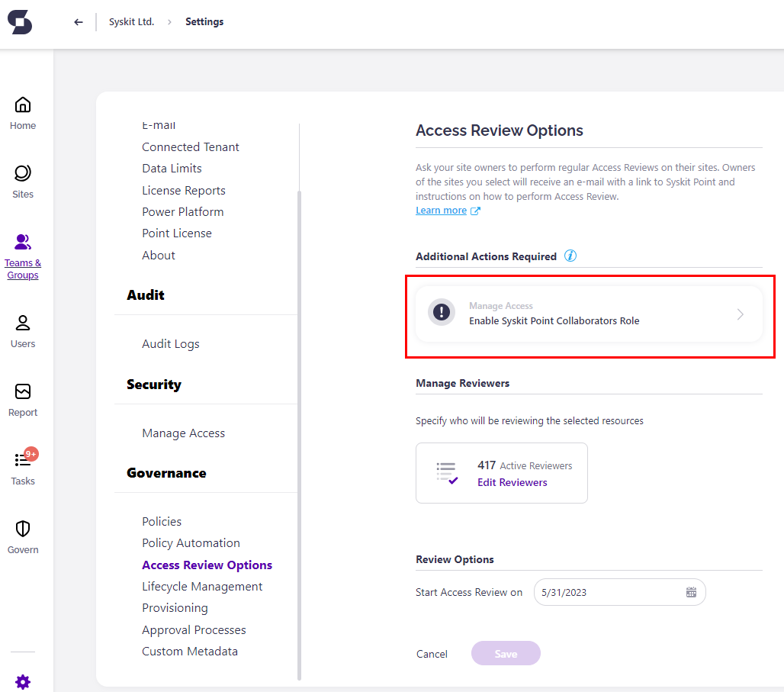784x692 pixels.
Task: Go back using the arrow near Syskit Ltd.
Action: pyautogui.click(x=78, y=22)
